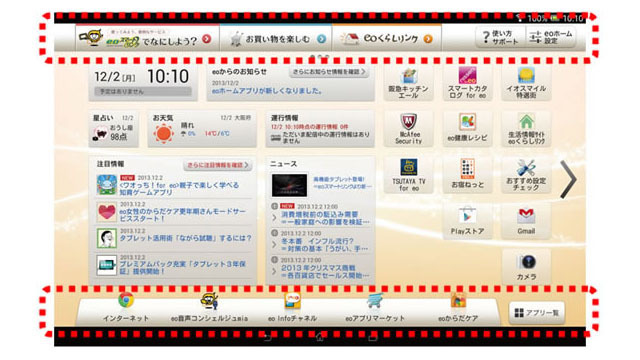Open the お天気 weather widget

click(202, 129)
